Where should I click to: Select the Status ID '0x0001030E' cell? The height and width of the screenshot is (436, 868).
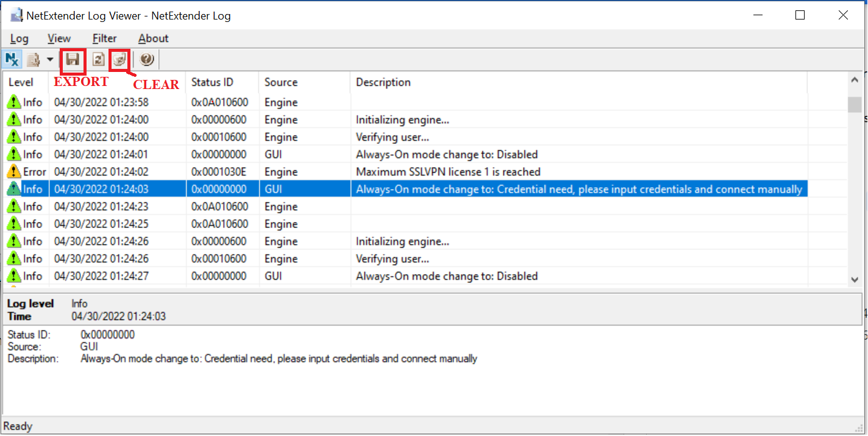point(219,172)
